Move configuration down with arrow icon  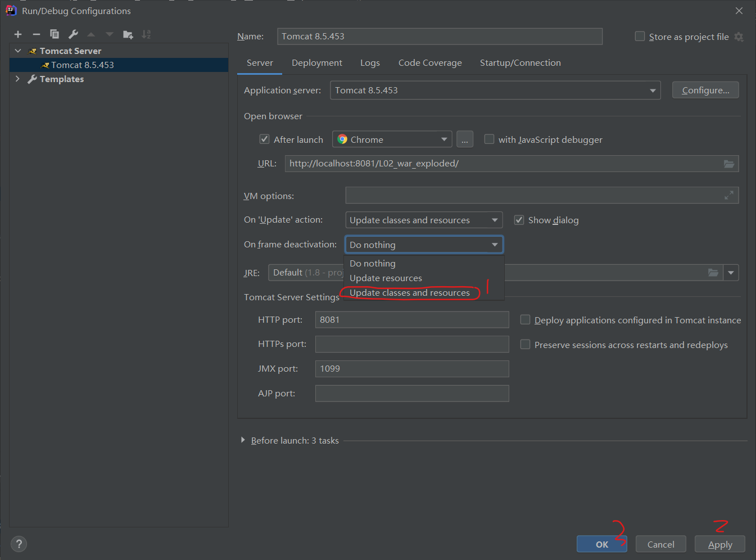pos(110,34)
